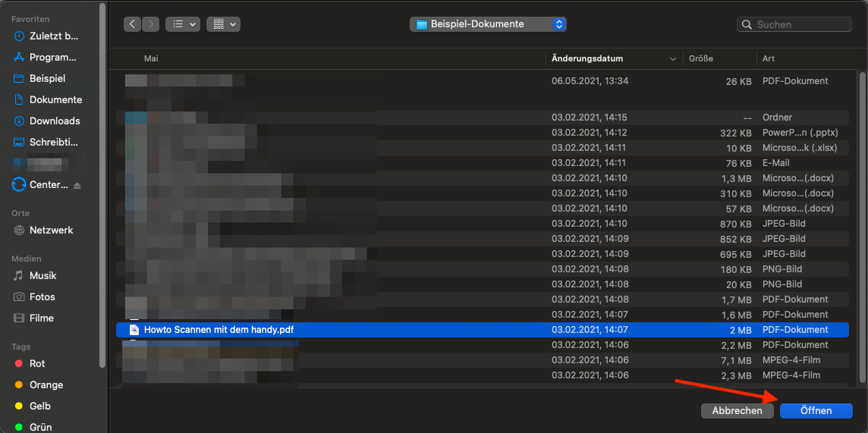The height and width of the screenshot is (433, 868).
Task: Select Downloads in the sidebar
Action: coord(46,121)
